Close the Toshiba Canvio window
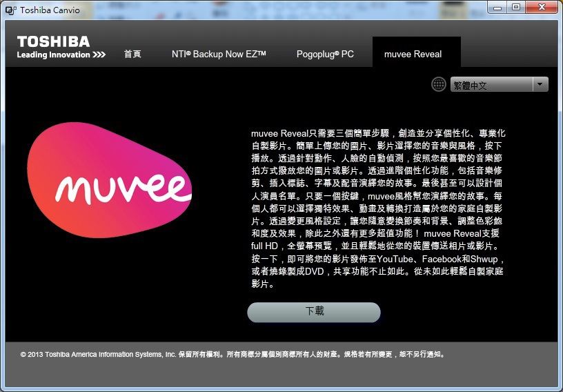 542,8
